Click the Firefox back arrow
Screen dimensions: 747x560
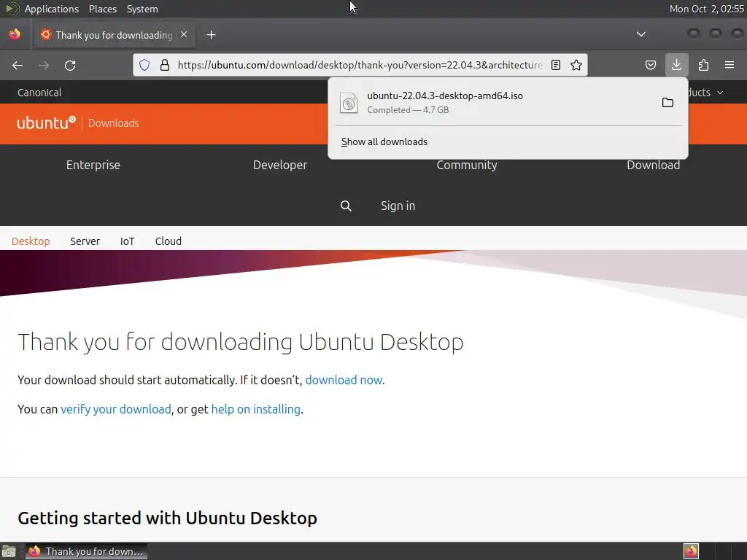(18, 65)
